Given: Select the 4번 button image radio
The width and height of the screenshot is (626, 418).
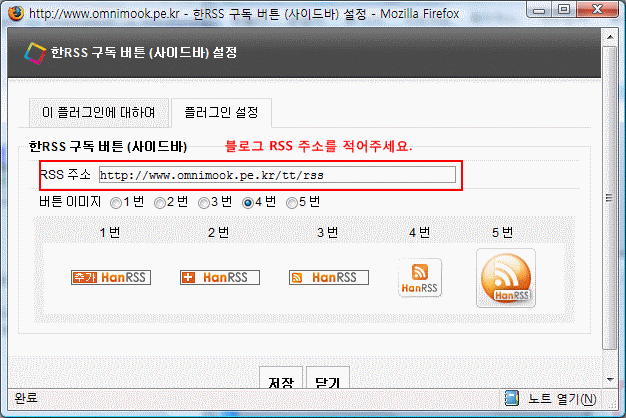Looking at the screenshot, I should tap(248, 203).
